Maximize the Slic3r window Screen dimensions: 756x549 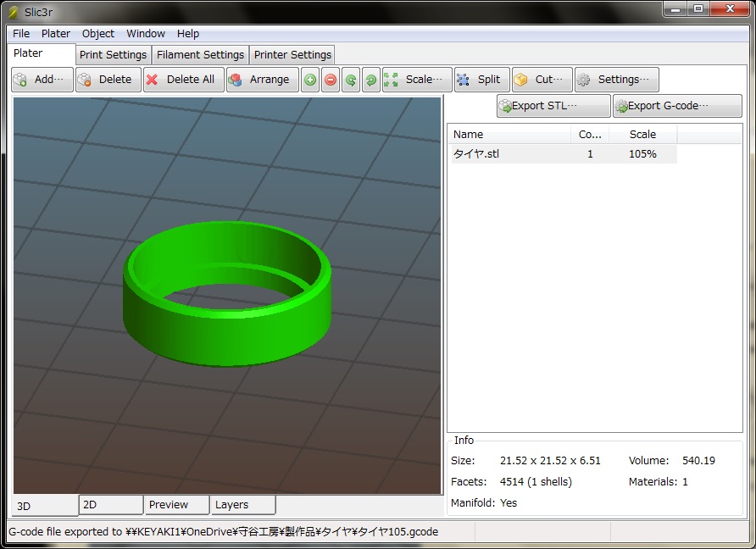pos(698,9)
